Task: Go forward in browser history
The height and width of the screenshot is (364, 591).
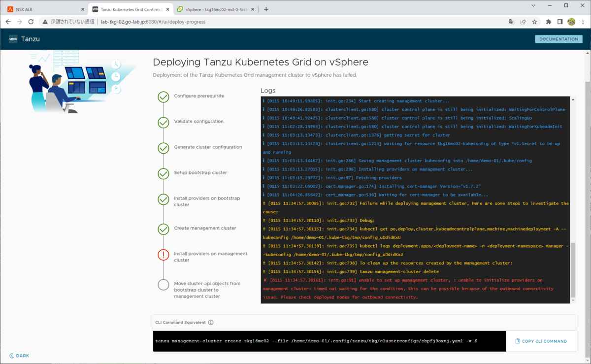Action: coord(20,22)
